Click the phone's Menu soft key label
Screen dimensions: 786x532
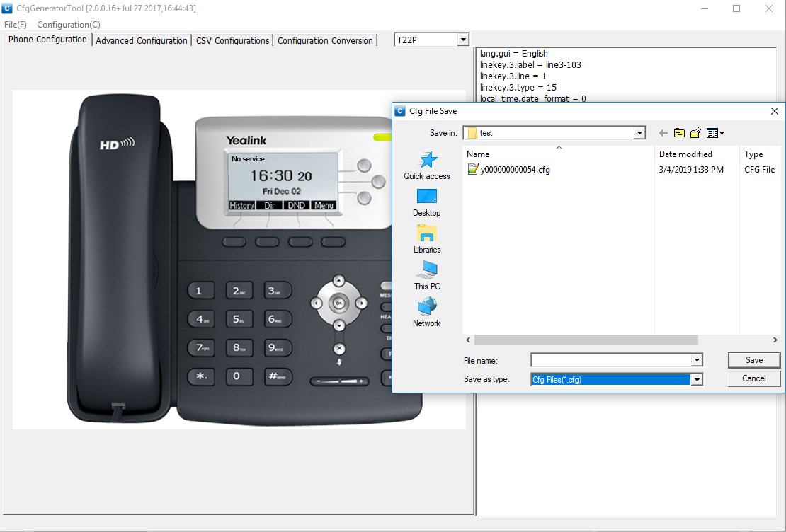pos(324,205)
